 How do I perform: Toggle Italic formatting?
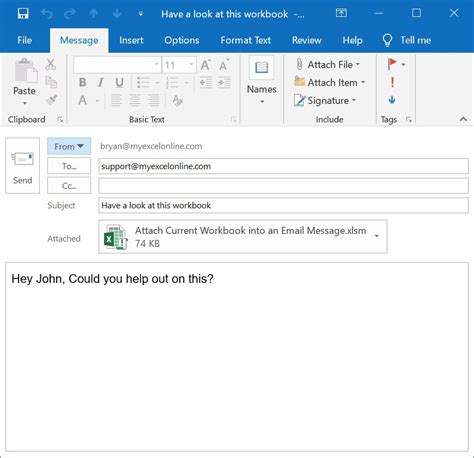point(101,82)
